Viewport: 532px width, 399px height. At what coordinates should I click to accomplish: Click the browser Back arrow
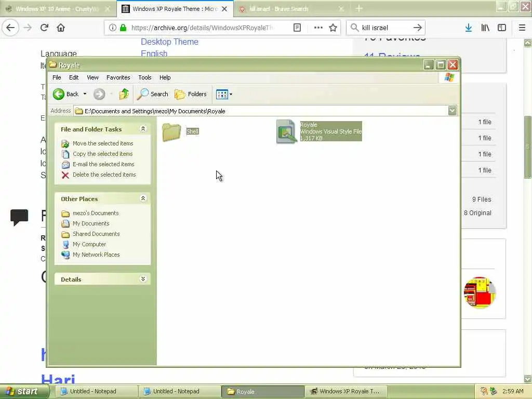pos(10,28)
